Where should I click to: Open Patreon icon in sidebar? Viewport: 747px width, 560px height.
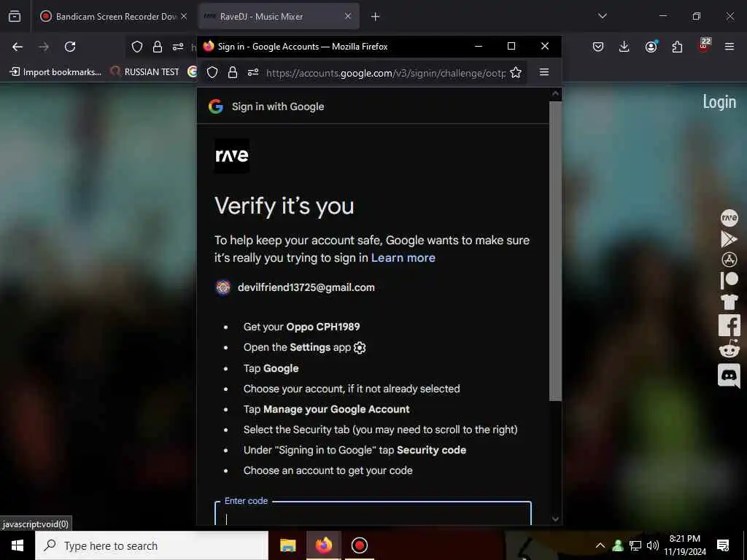tap(729, 281)
